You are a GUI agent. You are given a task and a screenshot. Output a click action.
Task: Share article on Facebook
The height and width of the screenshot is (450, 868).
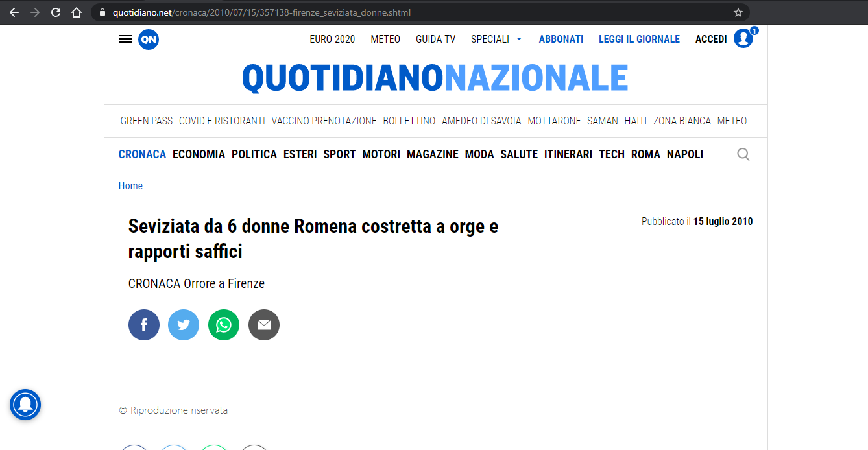[x=144, y=325]
